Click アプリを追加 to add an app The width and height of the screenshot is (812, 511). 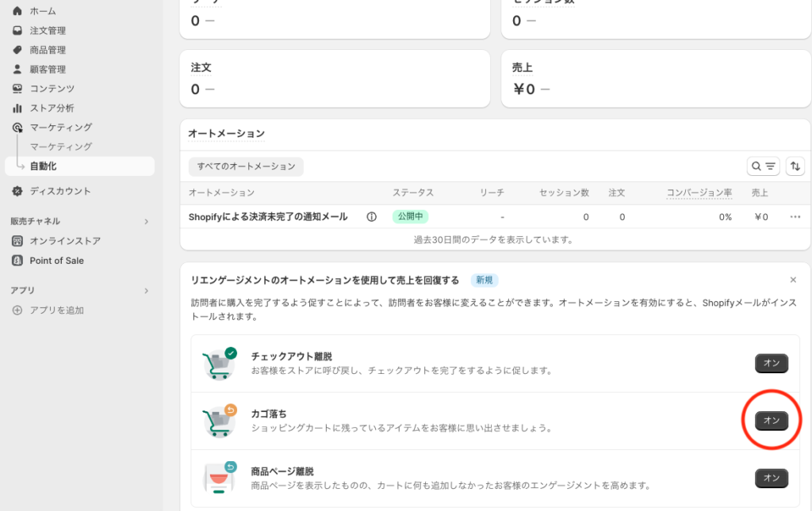tap(57, 310)
